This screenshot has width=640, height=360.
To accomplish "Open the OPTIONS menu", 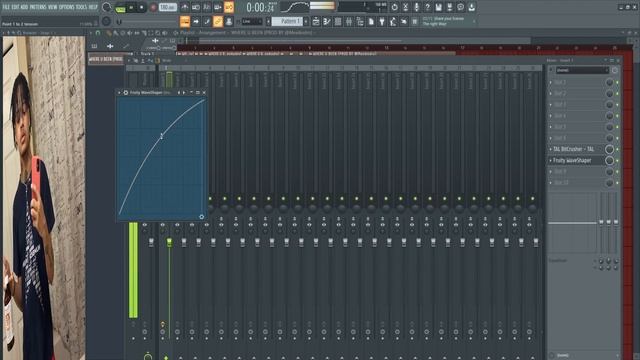I will pyautogui.click(x=67, y=7).
